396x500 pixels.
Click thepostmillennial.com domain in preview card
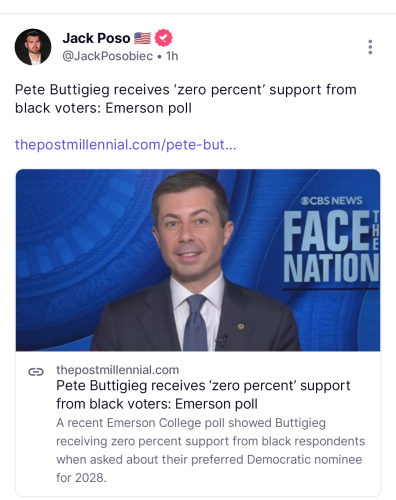(117, 370)
